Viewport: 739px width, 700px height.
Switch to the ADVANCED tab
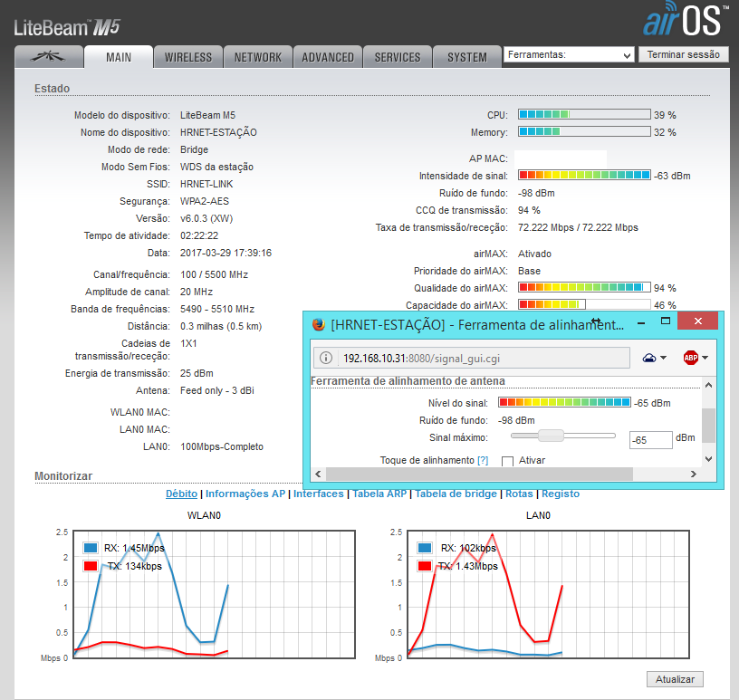pos(328,57)
